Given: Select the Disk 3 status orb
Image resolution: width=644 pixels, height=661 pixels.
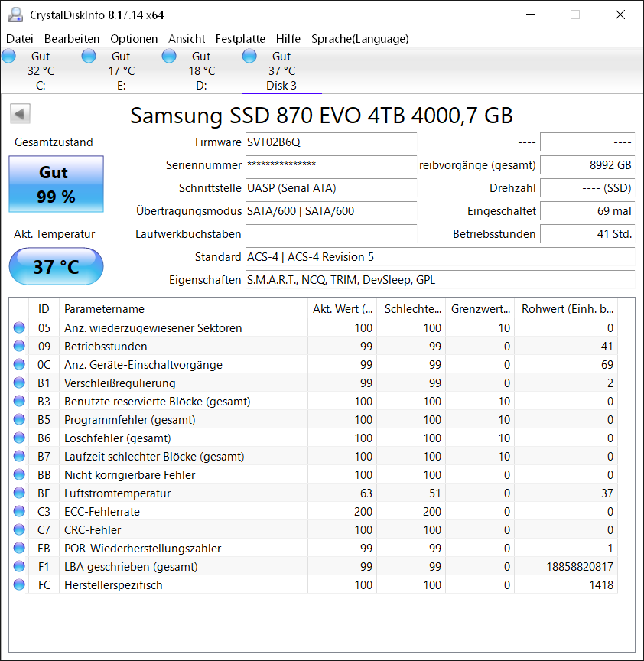Looking at the screenshot, I should point(249,56).
